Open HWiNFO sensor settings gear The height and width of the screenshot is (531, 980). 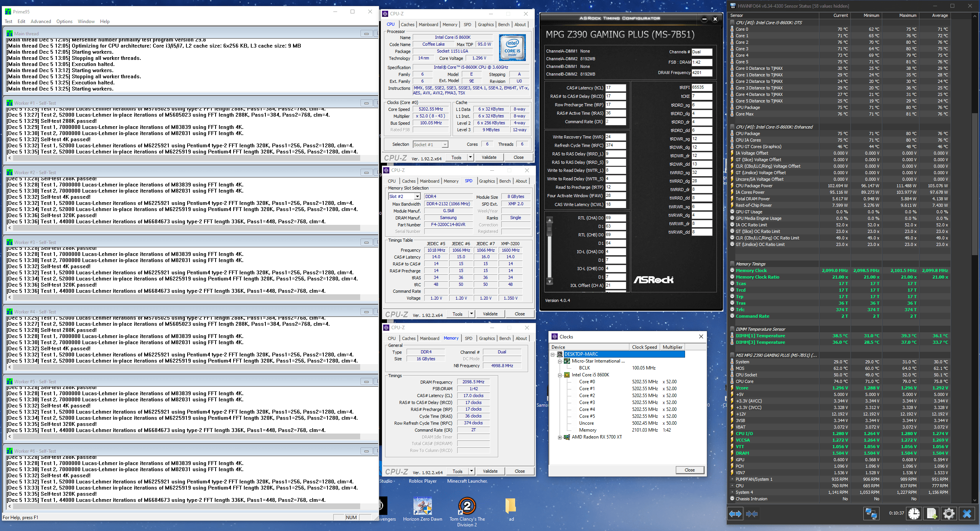point(949,514)
